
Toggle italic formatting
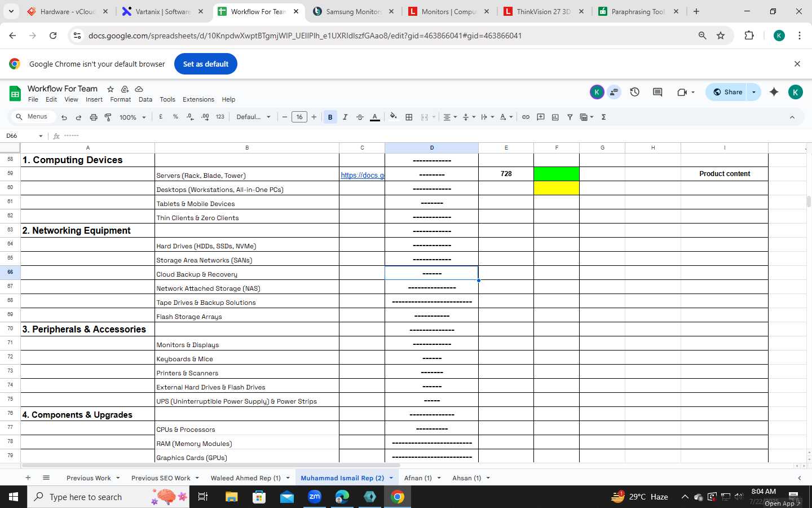click(345, 117)
